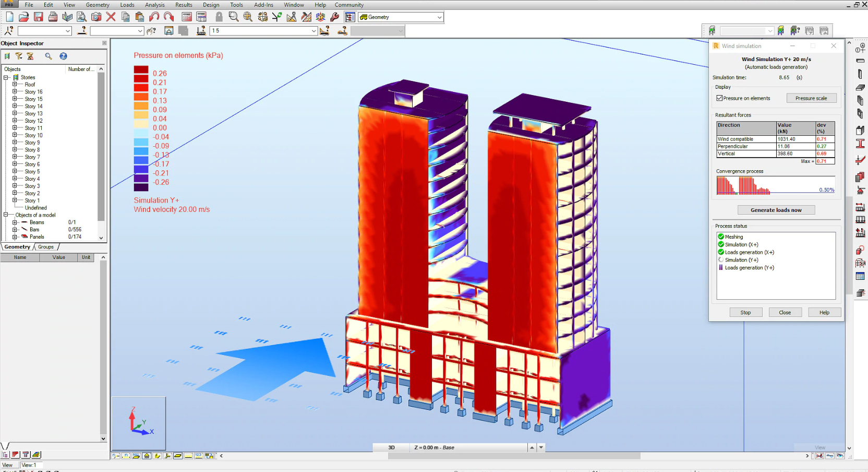Click the wrench preferences icon
This screenshot has width=868, height=472.
point(335,17)
